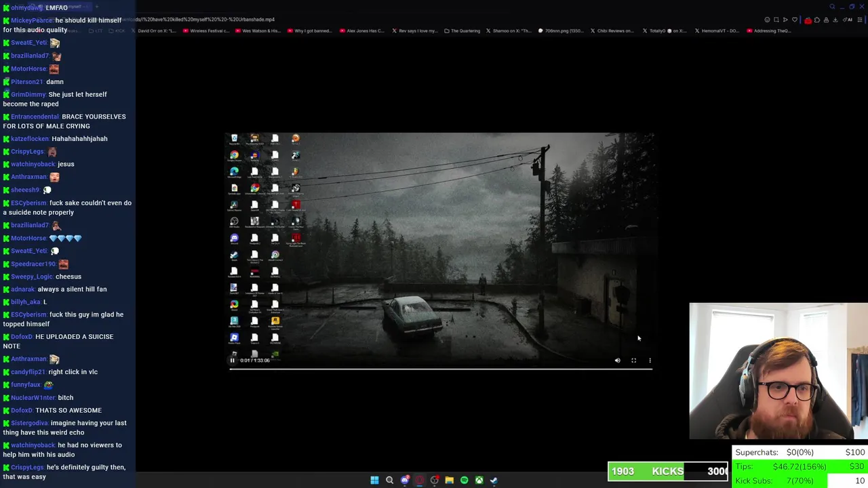Pause the playing video
This screenshot has width=868, height=488.
pyautogui.click(x=232, y=361)
